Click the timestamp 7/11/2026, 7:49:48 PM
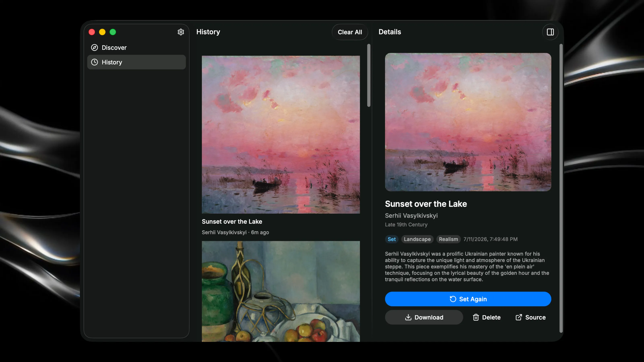The width and height of the screenshot is (644, 362). click(490, 239)
